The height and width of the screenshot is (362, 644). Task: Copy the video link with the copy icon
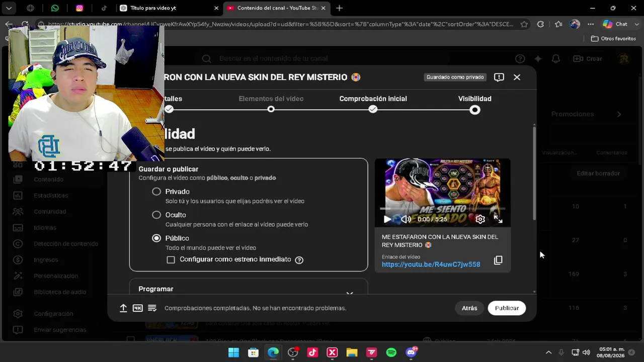coord(498,260)
